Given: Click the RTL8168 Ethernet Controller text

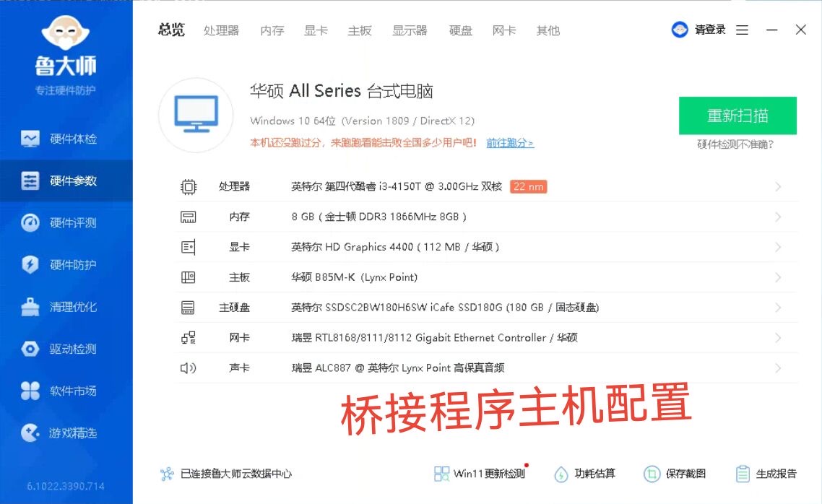Looking at the screenshot, I should (x=434, y=337).
